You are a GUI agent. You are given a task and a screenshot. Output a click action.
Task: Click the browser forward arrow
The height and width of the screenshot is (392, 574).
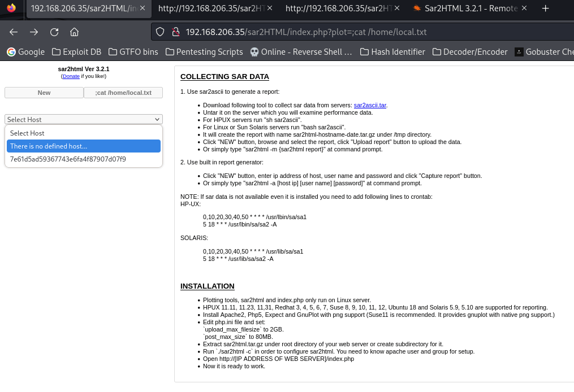(x=34, y=32)
